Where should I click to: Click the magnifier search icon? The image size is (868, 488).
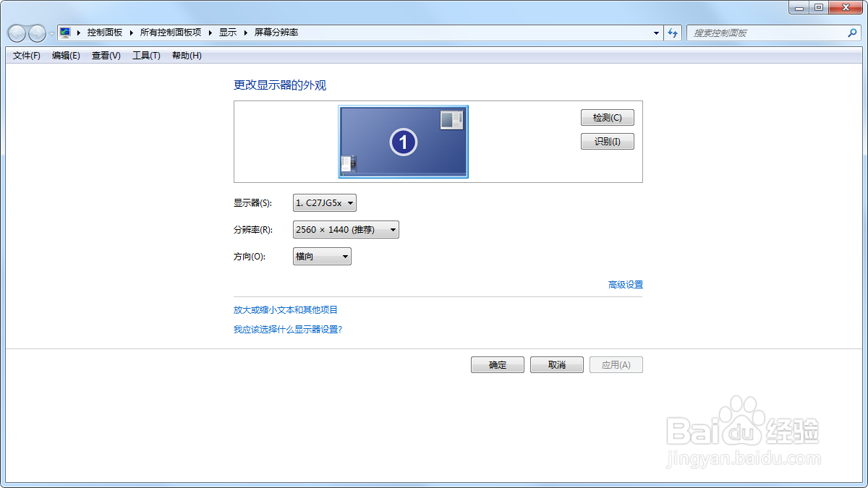tap(852, 33)
